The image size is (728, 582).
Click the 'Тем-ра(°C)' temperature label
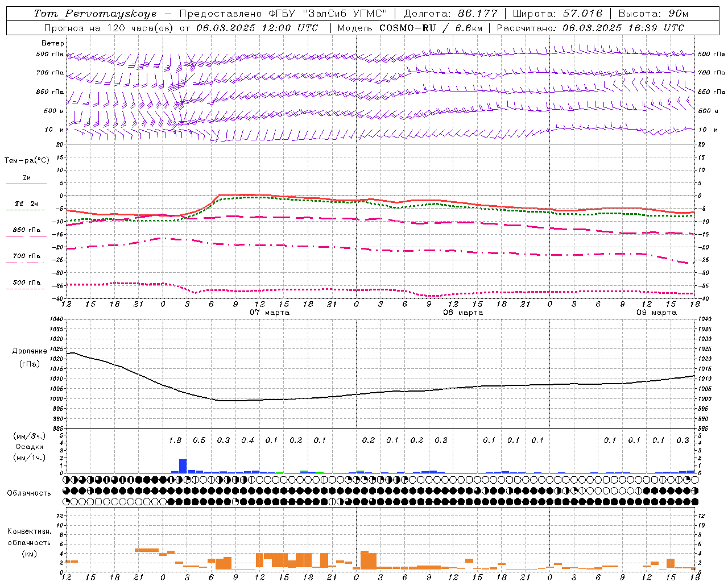click(x=27, y=161)
